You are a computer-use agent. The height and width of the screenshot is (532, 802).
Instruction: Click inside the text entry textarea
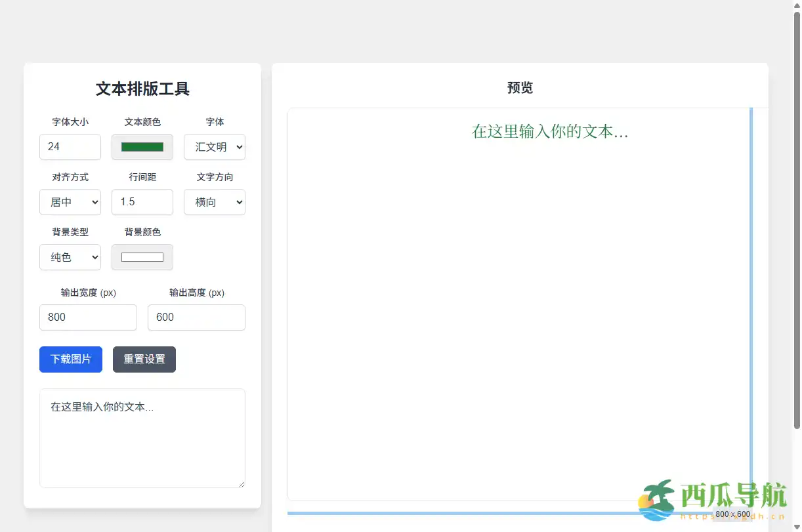[x=142, y=438]
